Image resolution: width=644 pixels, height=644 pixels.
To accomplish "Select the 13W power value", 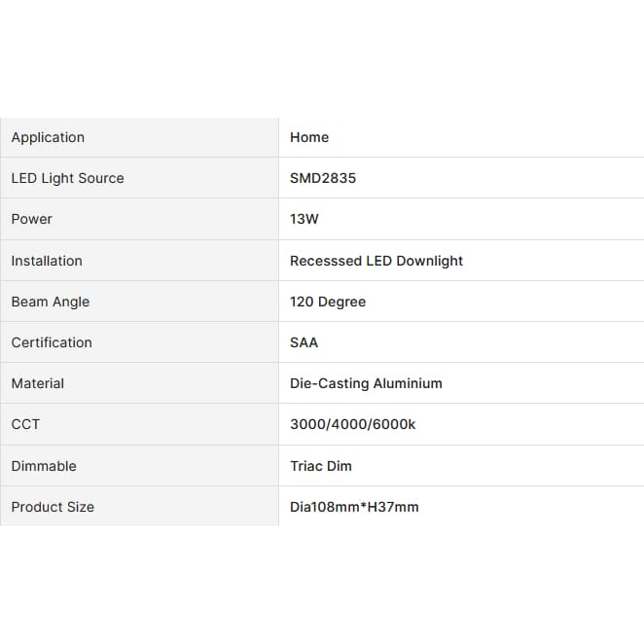I will point(304,219).
